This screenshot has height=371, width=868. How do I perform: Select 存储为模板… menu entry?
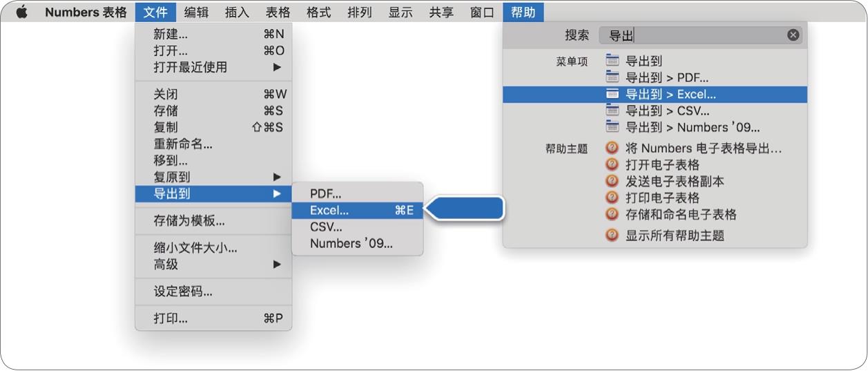pyautogui.click(x=189, y=221)
